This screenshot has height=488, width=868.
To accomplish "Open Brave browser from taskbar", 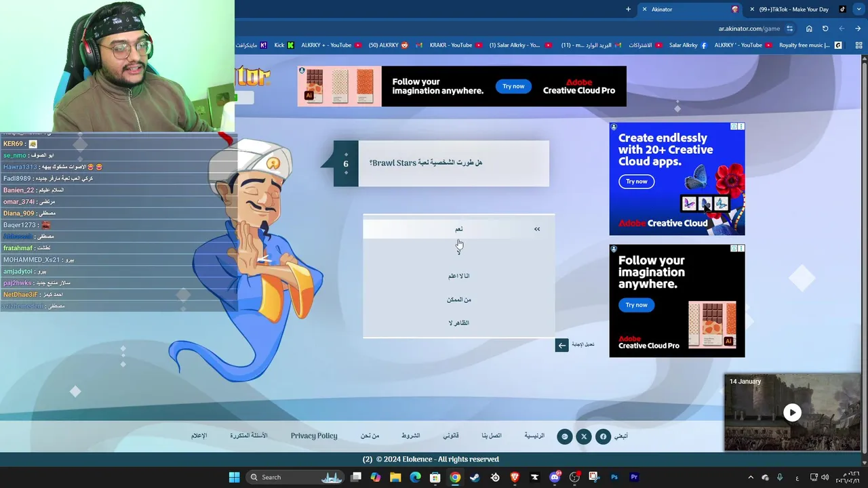I will pos(515,477).
